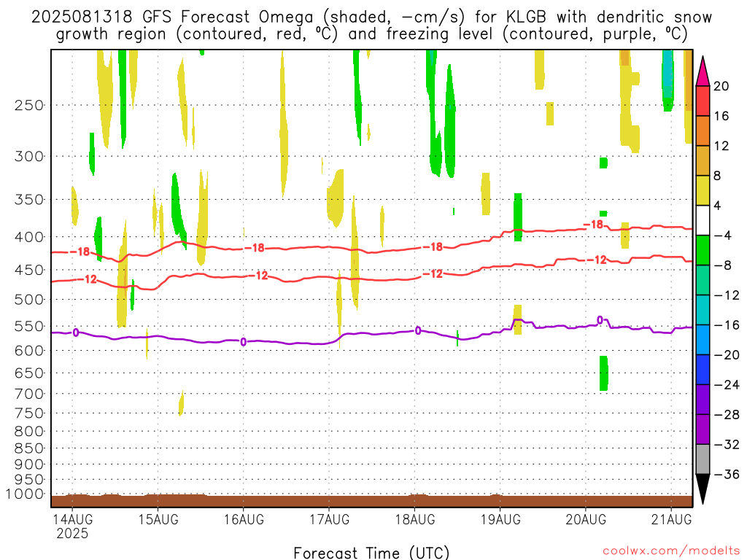Screen dimensions: 747x560
Task: Click the brown surface terrain band
Action: (371, 501)
